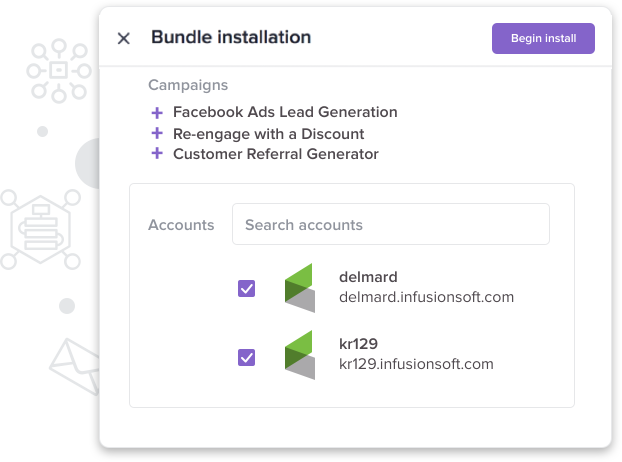Image resolution: width=622 pixels, height=462 pixels.
Task: Click the Re-engage with a Discount campaign
Action: (x=269, y=134)
